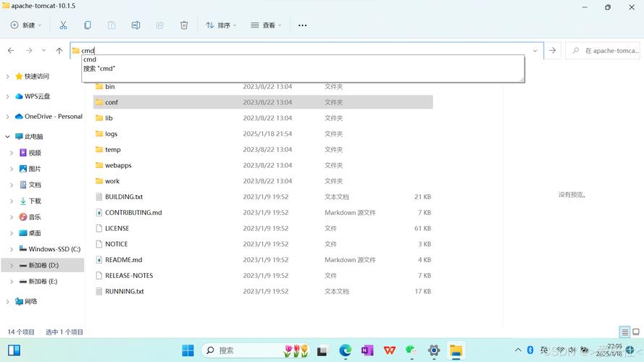This screenshot has height=362, width=644.
Task: Open WeChat from the taskbar
Action: click(411, 350)
